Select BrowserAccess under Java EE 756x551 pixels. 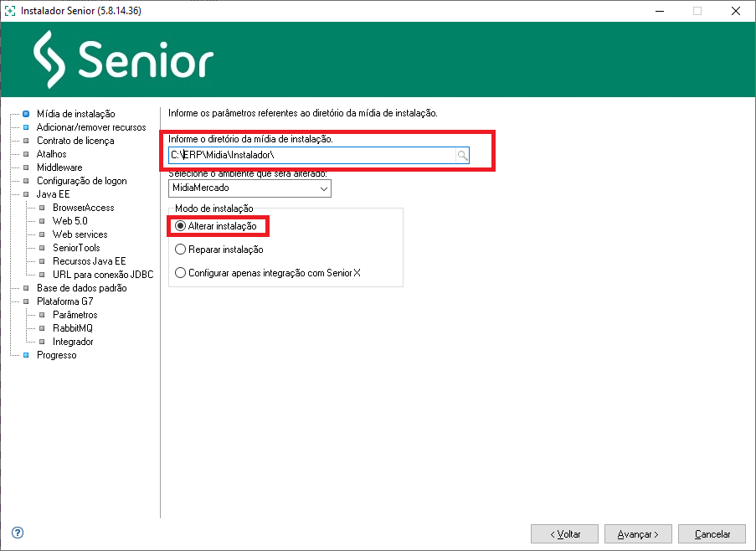(84, 208)
